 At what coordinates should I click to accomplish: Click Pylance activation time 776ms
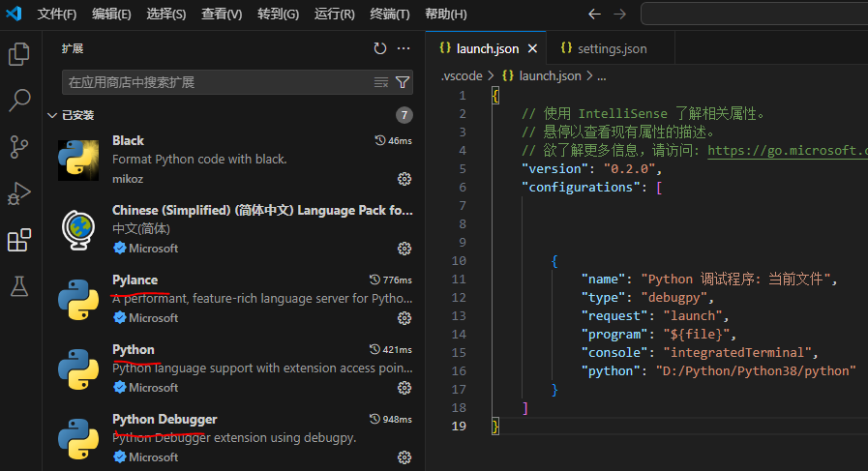click(391, 280)
